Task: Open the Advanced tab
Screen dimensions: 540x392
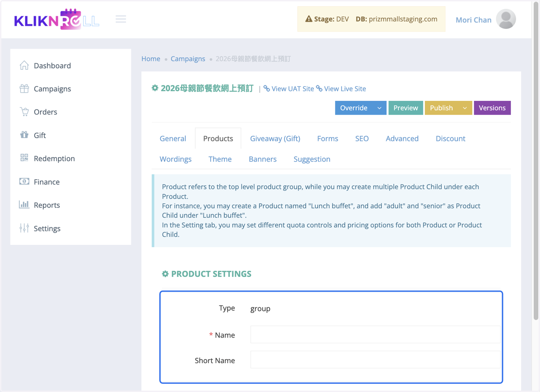Action: click(x=402, y=139)
